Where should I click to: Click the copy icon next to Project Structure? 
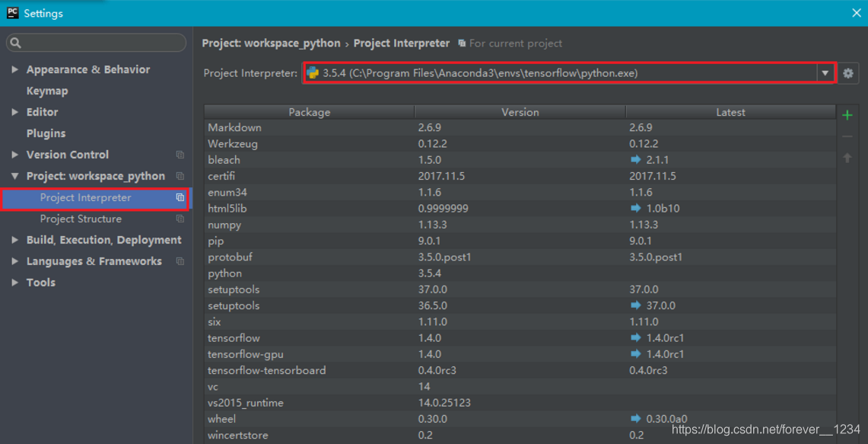pos(180,219)
